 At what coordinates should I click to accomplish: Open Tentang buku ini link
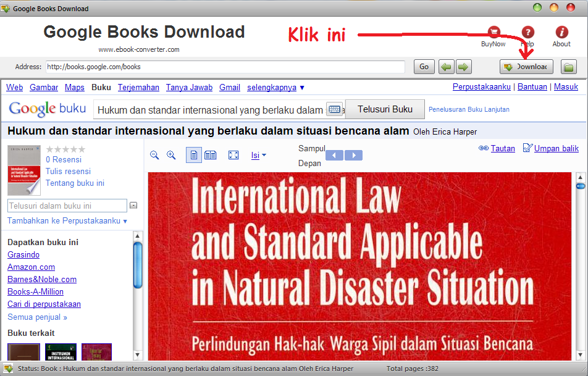pyautogui.click(x=75, y=183)
